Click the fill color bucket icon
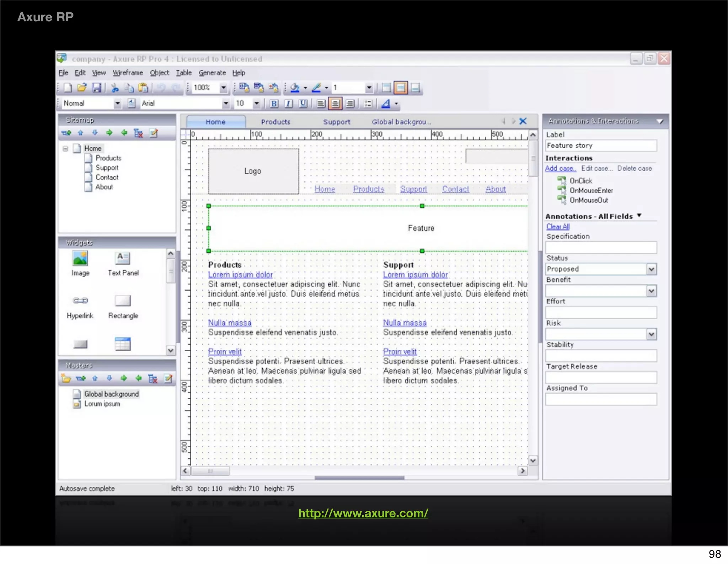The image size is (728, 564). (x=295, y=87)
